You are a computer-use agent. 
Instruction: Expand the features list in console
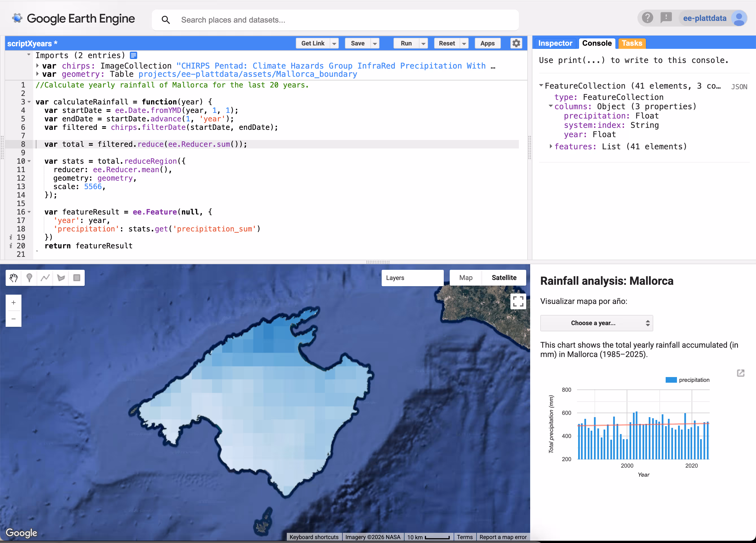[x=551, y=146]
